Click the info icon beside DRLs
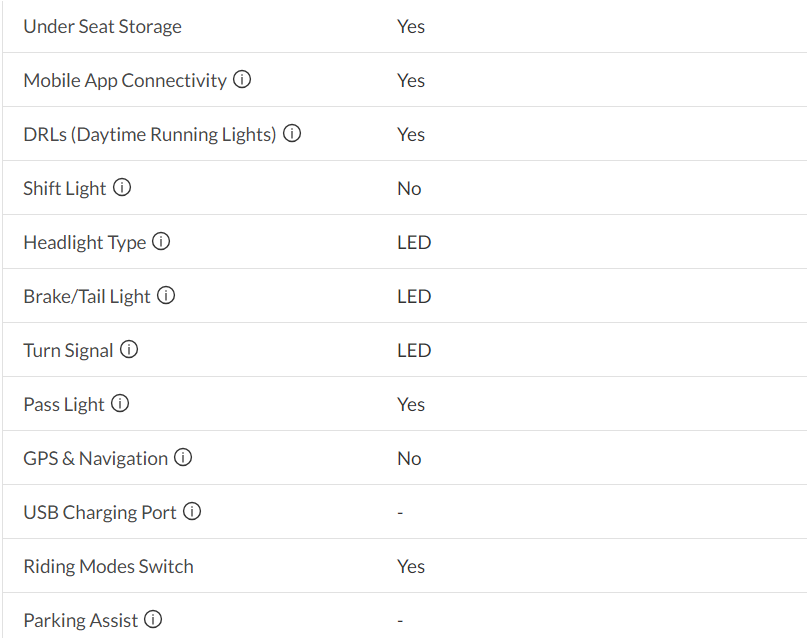 pos(292,134)
